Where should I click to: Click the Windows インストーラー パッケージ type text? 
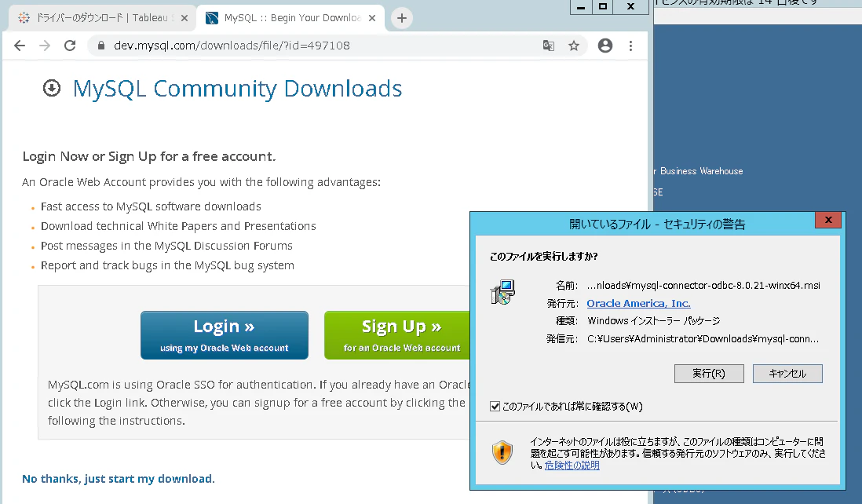654,320
